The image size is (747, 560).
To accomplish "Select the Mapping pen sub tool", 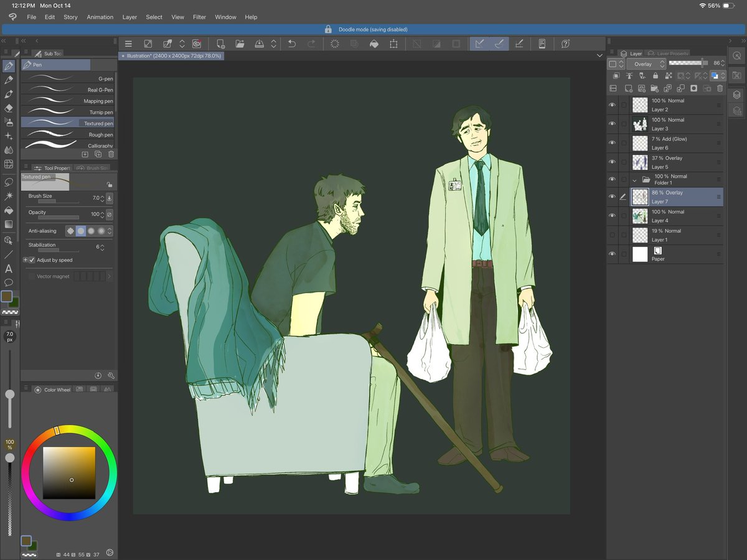I will pyautogui.click(x=68, y=101).
